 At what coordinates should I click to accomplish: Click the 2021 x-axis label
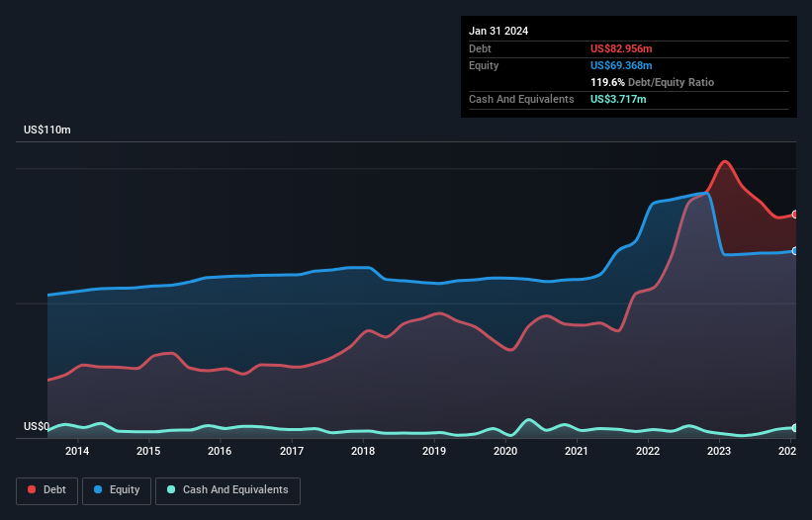click(x=577, y=451)
